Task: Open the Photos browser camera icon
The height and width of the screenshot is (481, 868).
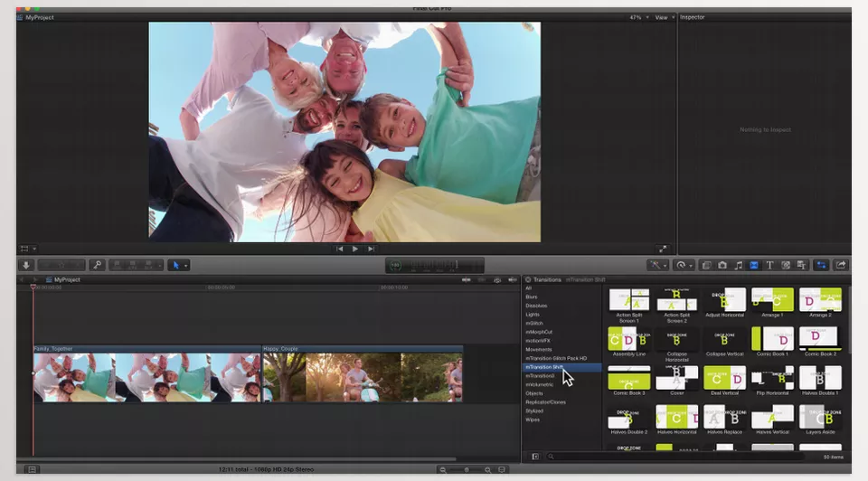Action: pyautogui.click(x=722, y=265)
